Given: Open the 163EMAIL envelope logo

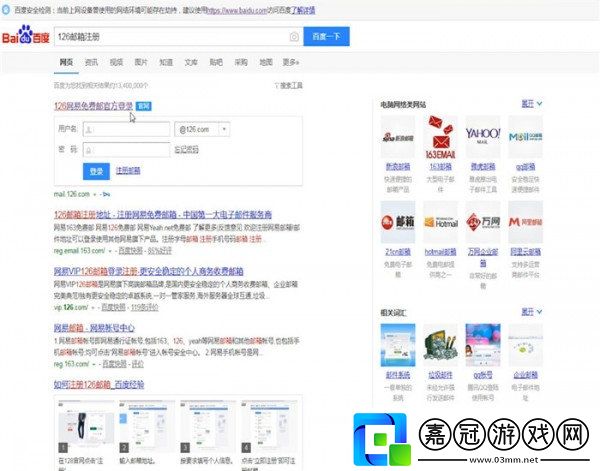Looking at the screenshot, I should tap(440, 137).
